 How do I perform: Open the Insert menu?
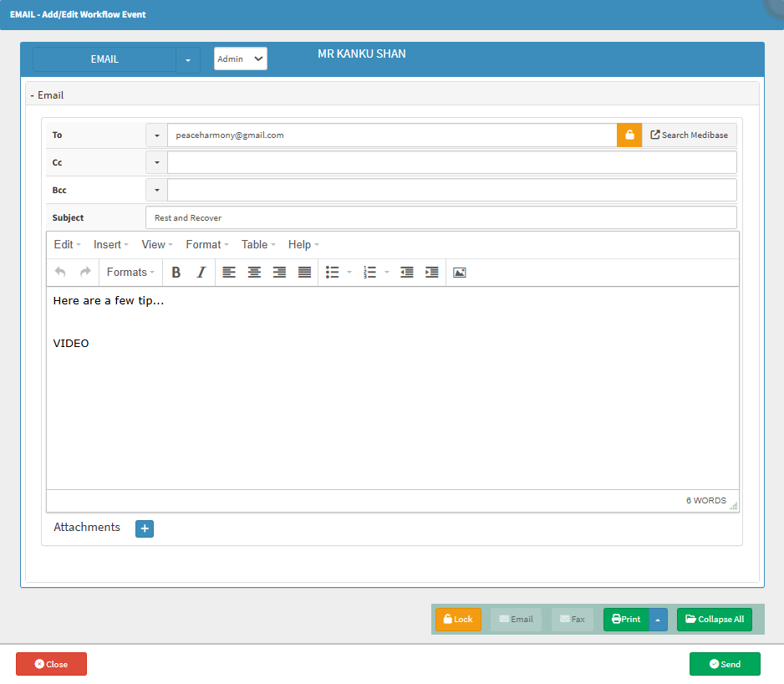coord(111,245)
